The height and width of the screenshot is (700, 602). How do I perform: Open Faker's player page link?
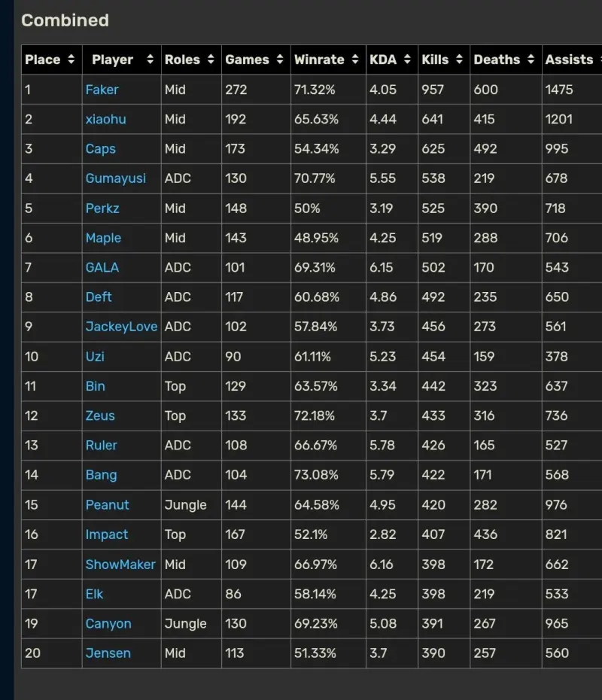(102, 90)
